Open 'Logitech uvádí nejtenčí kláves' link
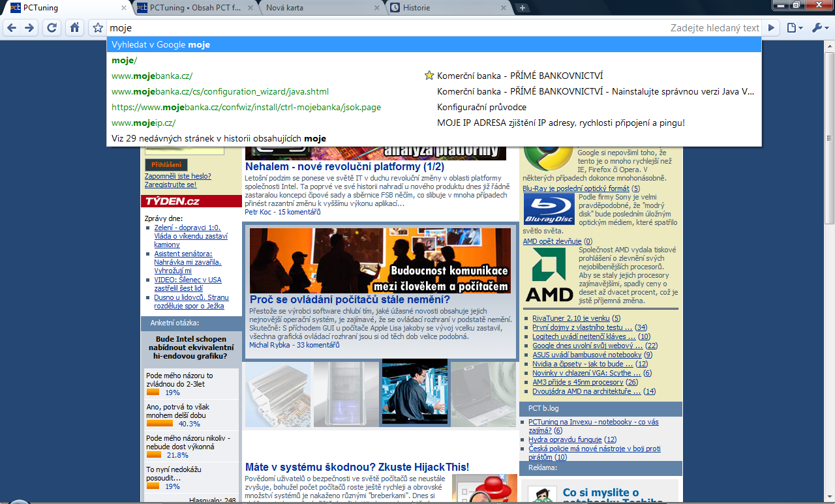The width and height of the screenshot is (835, 504). [584, 336]
